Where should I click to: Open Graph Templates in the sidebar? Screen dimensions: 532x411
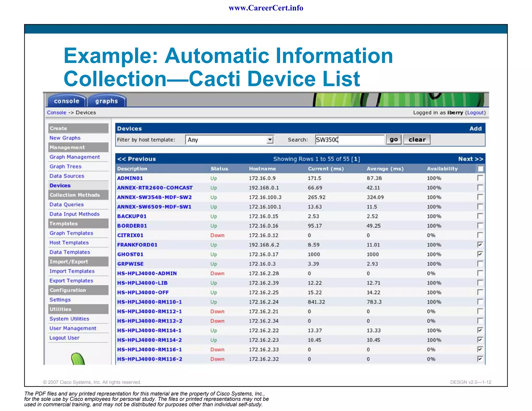[71, 233]
